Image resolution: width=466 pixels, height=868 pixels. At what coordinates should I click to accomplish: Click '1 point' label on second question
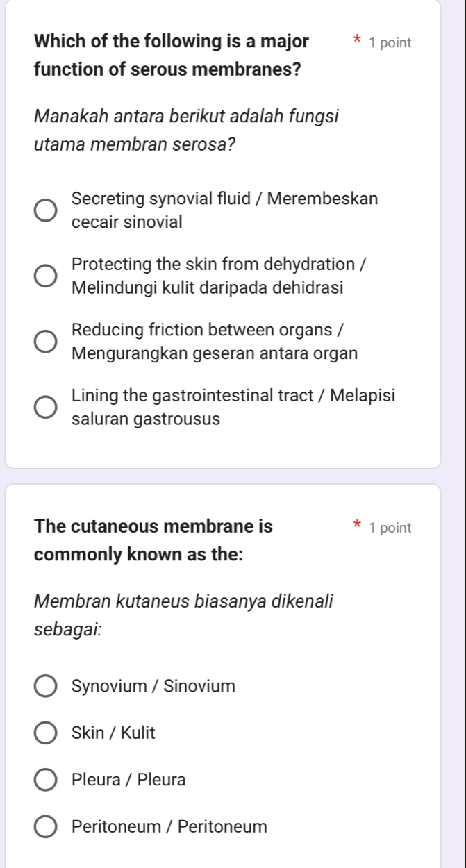click(390, 528)
